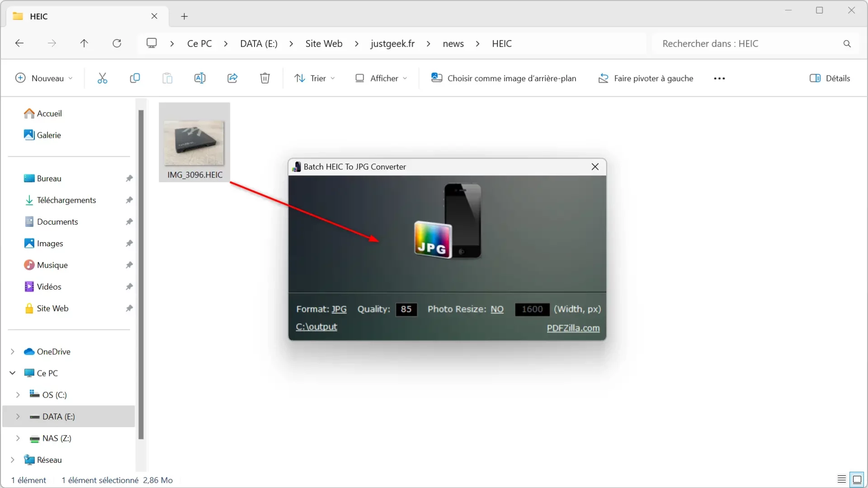Click the Delete trash icon

point(265,78)
